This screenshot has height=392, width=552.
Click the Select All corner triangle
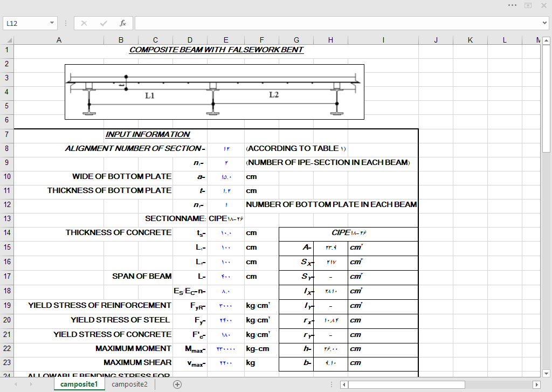9,40
